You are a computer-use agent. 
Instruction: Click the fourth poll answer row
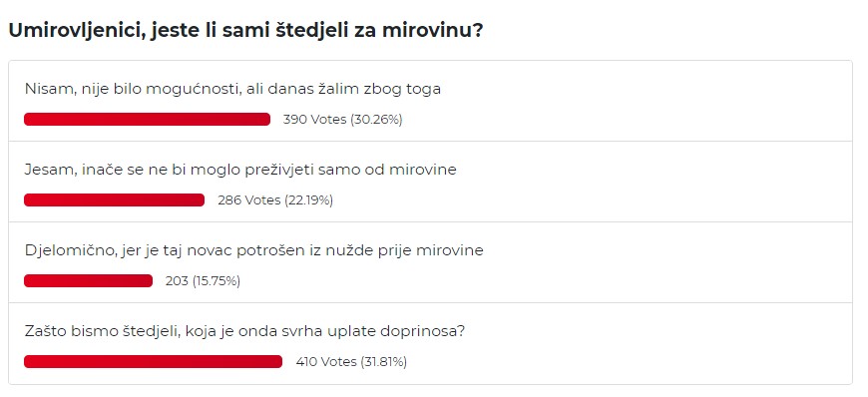coord(430,343)
